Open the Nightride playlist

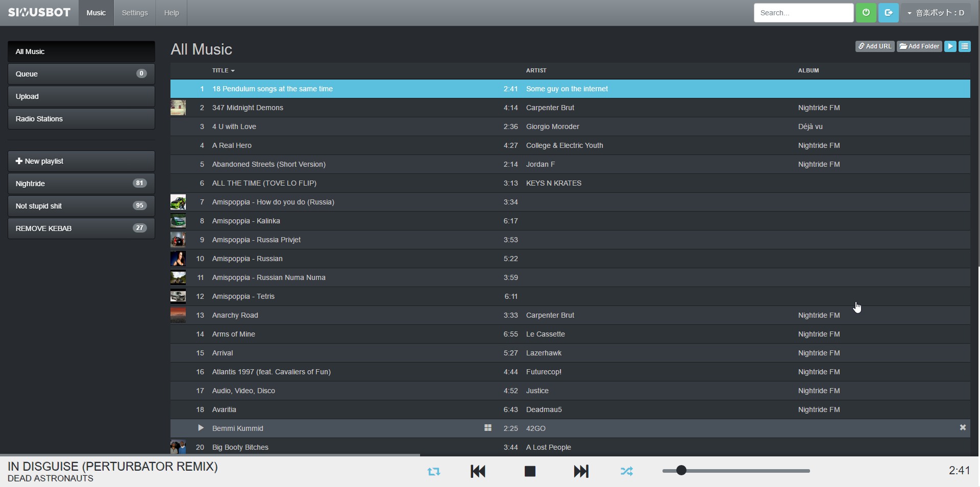pyautogui.click(x=81, y=184)
